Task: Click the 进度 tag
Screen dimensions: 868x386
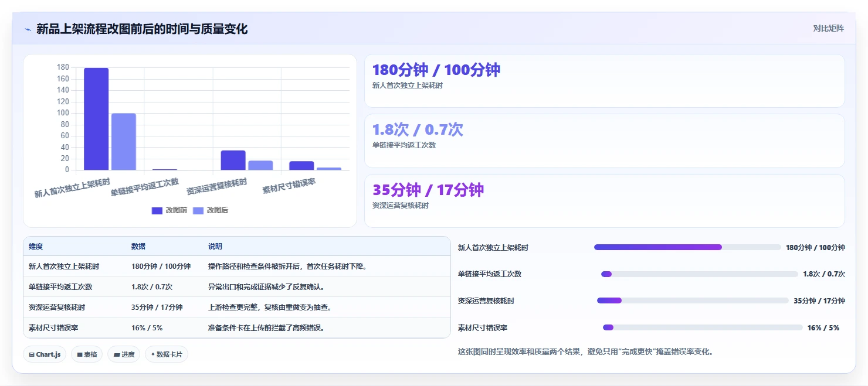Action: click(x=124, y=354)
